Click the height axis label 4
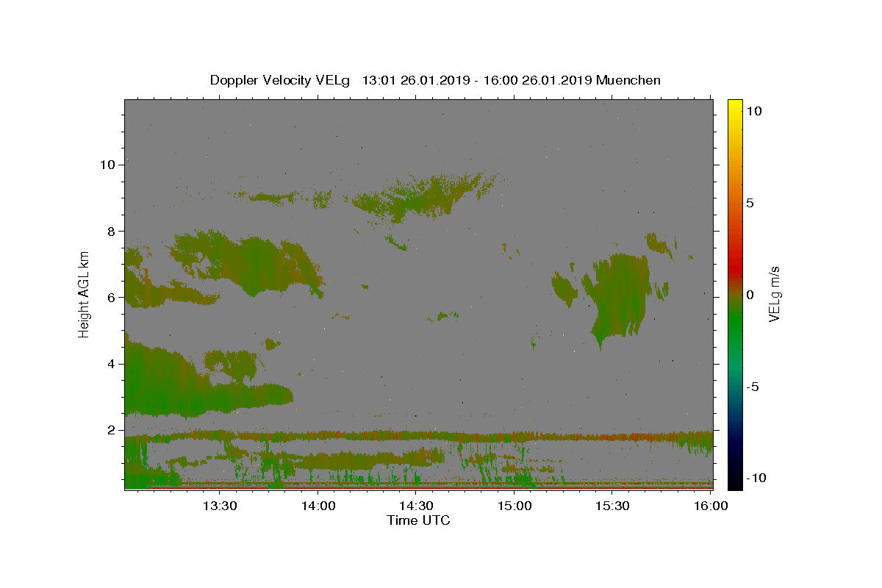The width and height of the screenshot is (882, 588). [111, 364]
